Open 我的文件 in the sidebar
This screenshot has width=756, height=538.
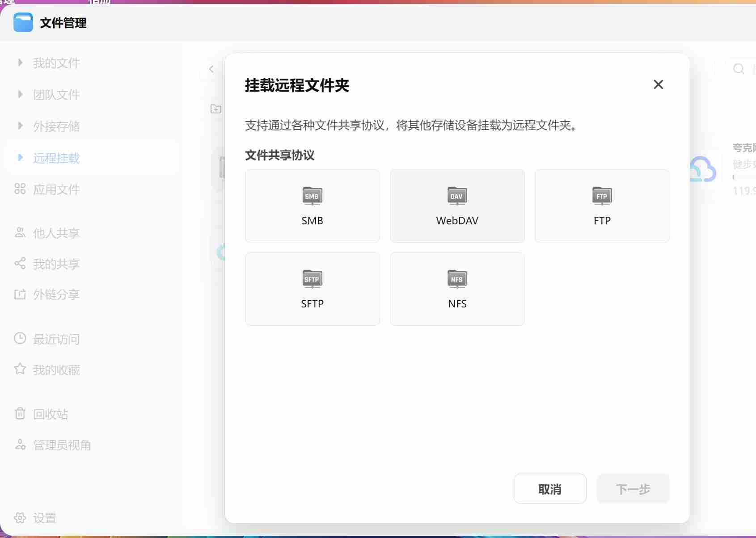pyautogui.click(x=56, y=63)
